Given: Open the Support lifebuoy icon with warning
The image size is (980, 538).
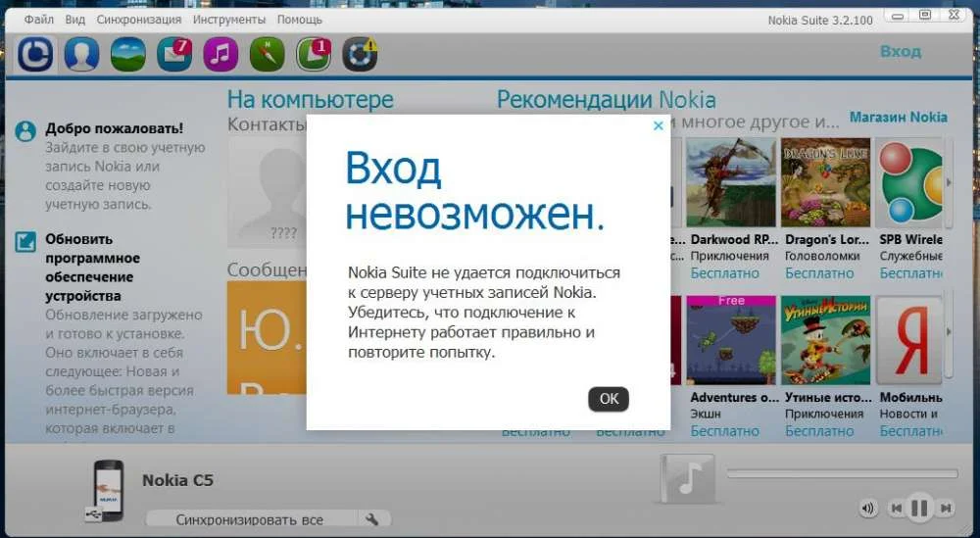Looking at the screenshot, I should (360, 54).
